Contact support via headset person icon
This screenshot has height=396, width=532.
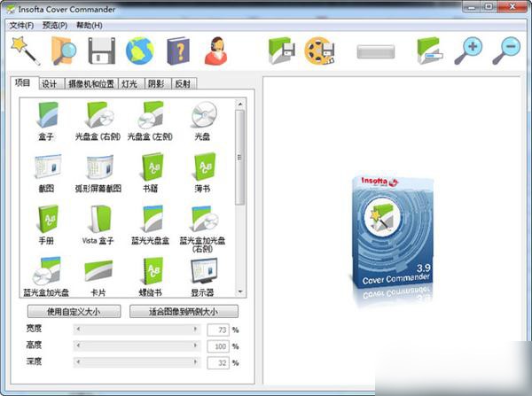(215, 50)
